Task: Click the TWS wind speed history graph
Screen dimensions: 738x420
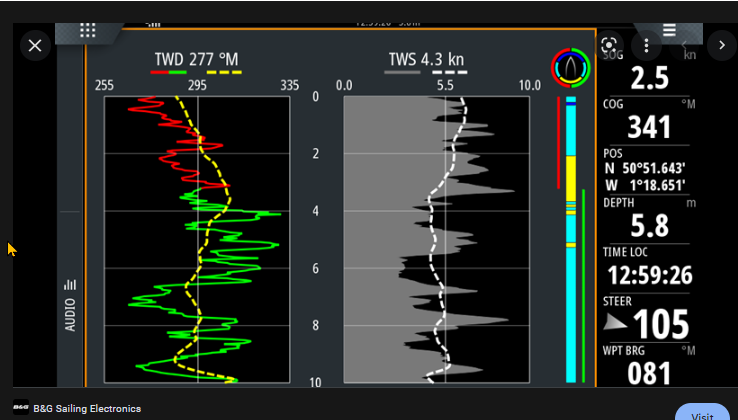Action: [436, 240]
